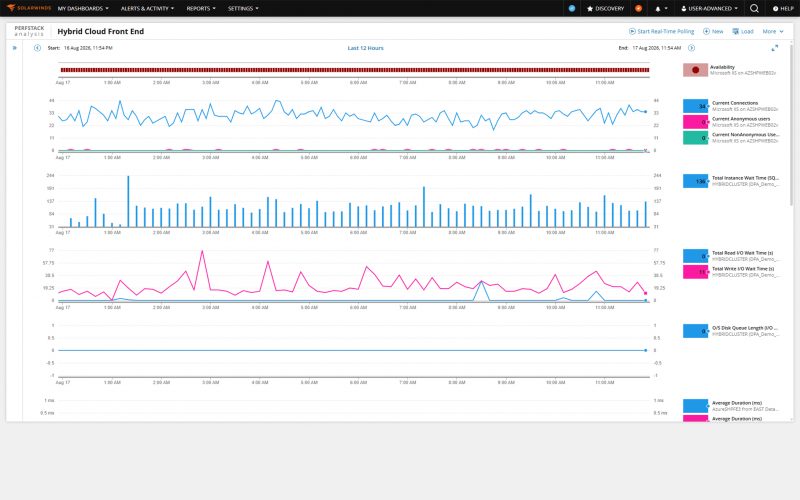Click the red Availability status bar
This screenshot has width=800, height=500.
[x=355, y=70]
